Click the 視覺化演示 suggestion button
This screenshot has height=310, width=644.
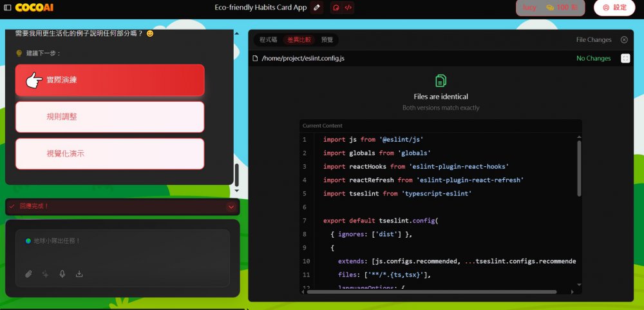click(109, 154)
